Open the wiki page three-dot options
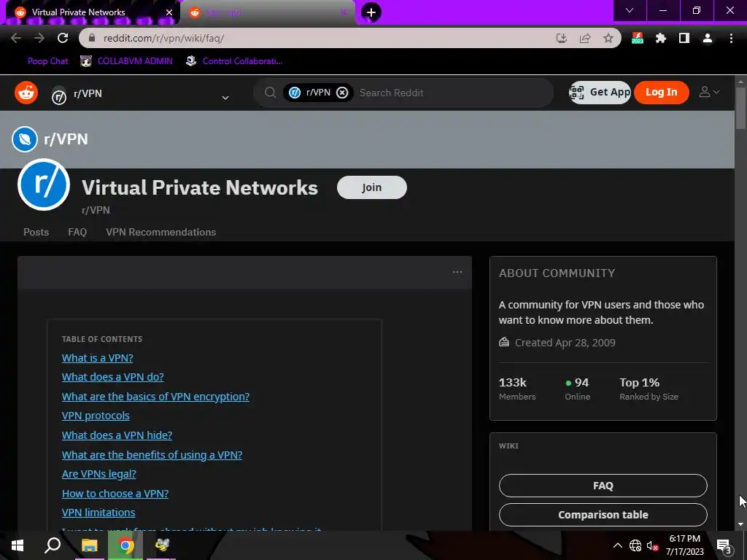The width and height of the screenshot is (747, 560). [x=457, y=272]
